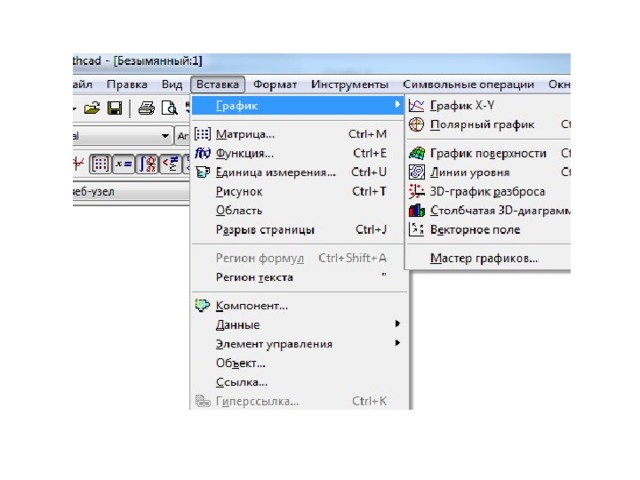Viewport: 640px width, 480px height.
Task: Open the Инструменты menu
Action: pos(349,85)
